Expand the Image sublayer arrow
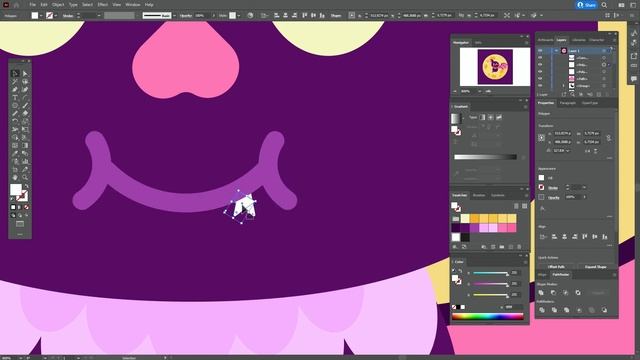This screenshot has height=360, width=640. 564,86
